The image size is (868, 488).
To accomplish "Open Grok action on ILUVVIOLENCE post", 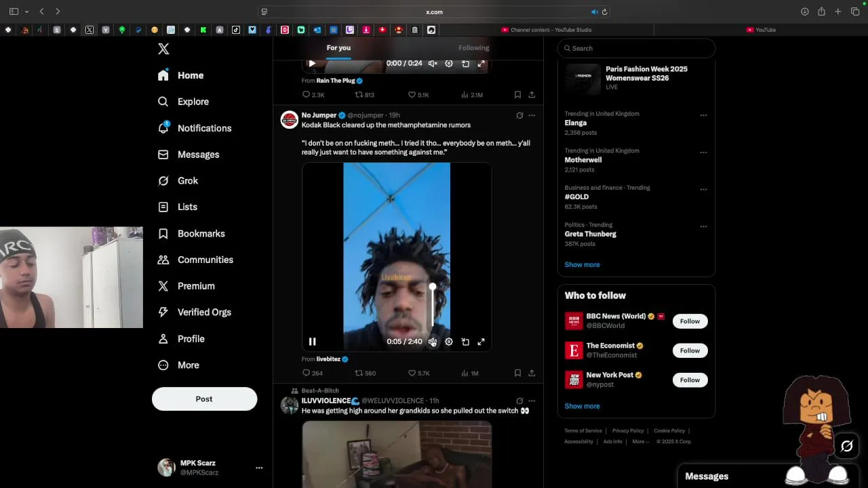I will click(519, 401).
